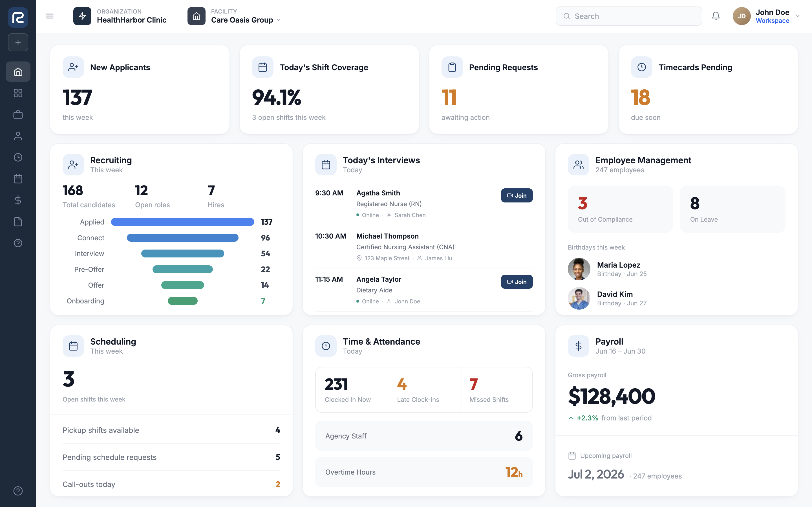Open the calendar scheduling sidebar icon
Viewport: 812px width, 507px height.
[18, 179]
